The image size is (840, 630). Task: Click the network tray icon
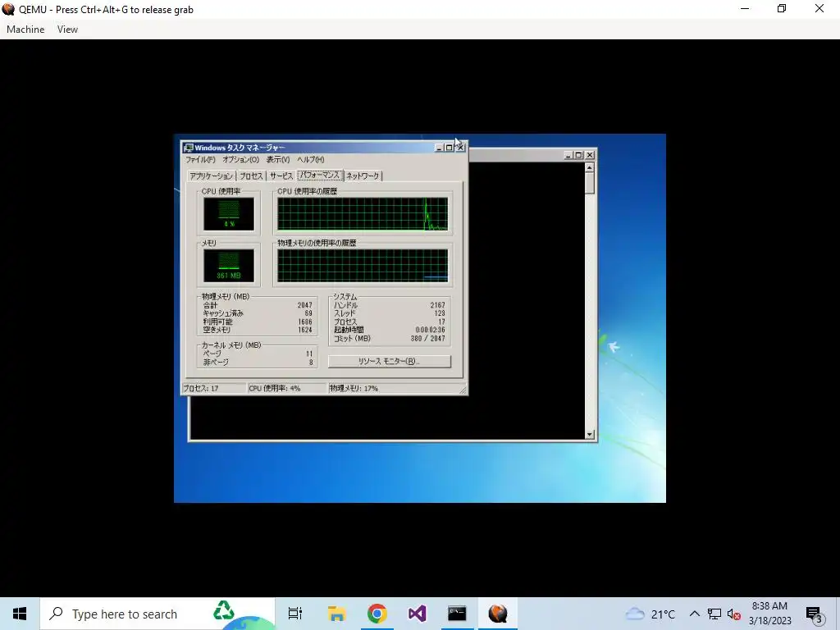tap(714, 614)
